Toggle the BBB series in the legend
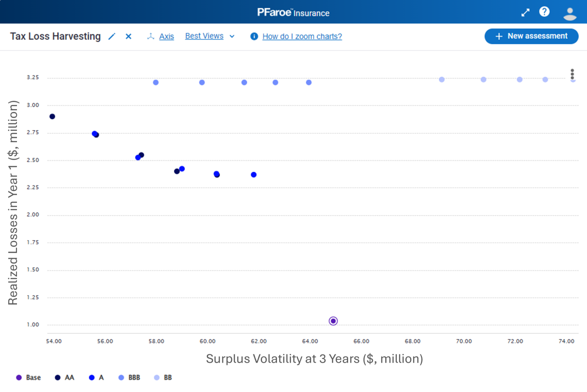The image size is (587, 392). pyautogui.click(x=129, y=378)
